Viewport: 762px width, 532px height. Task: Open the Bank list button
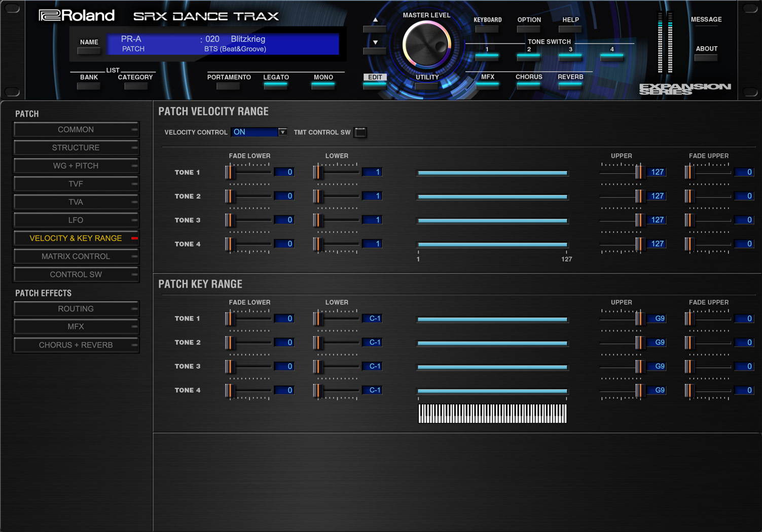point(89,86)
